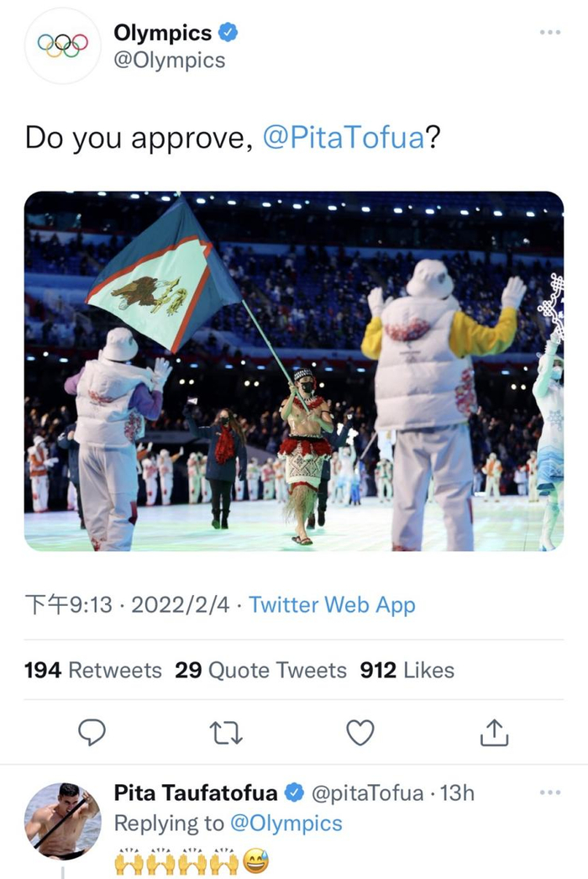The width and height of the screenshot is (588, 879).
Task: Click the Olympics verified blue badge
Action: click(x=228, y=33)
